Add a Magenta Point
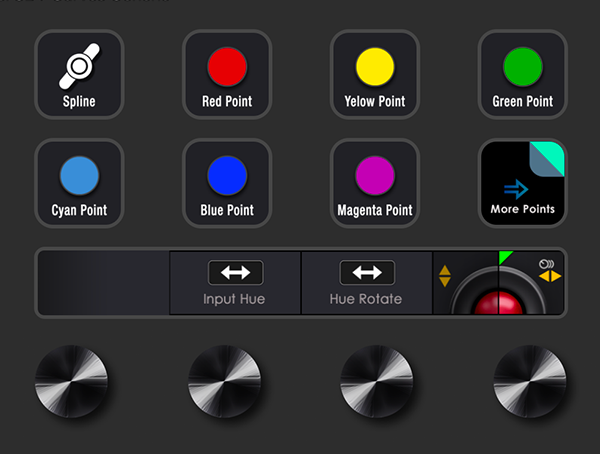 375,183
